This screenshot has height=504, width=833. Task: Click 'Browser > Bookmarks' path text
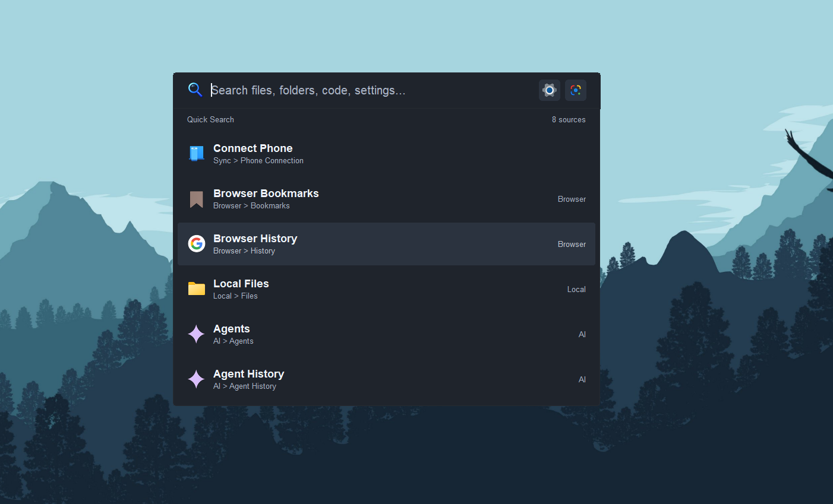click(251, 206)
